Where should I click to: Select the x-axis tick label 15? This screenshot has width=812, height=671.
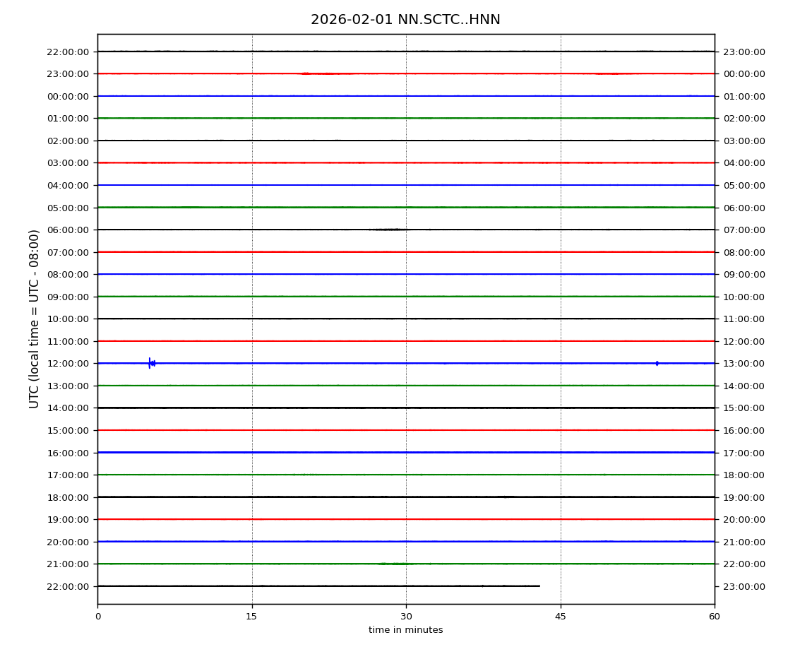coord(251,617)
